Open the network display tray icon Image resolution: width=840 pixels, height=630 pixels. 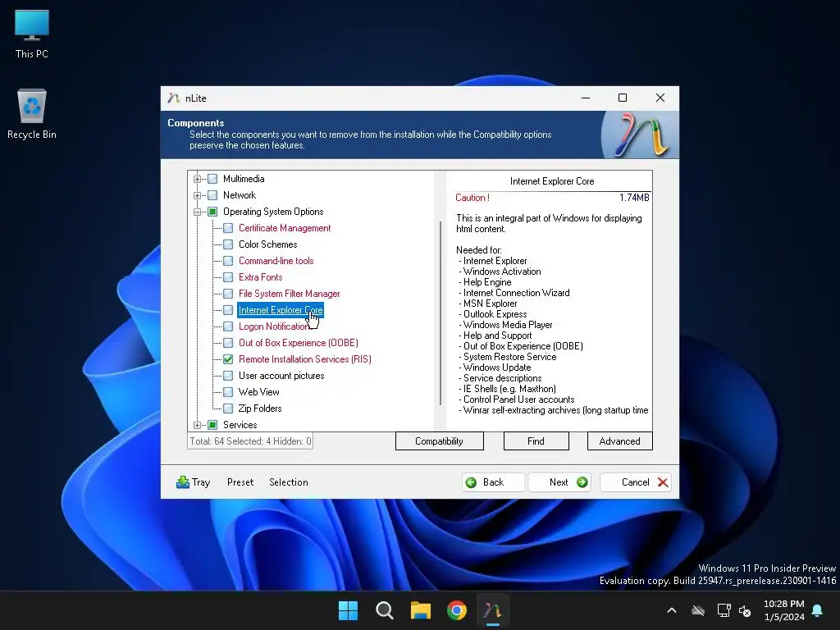[724, 610]
